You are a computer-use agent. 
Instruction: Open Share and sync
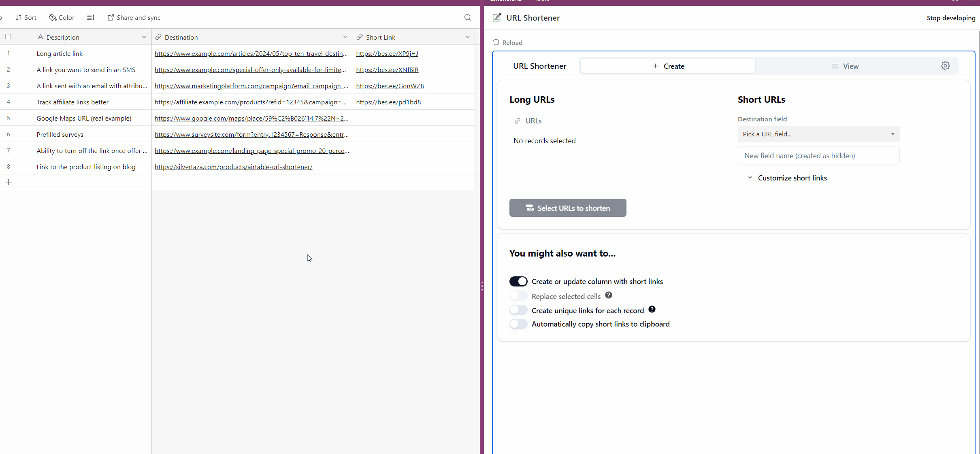(134, 17)
